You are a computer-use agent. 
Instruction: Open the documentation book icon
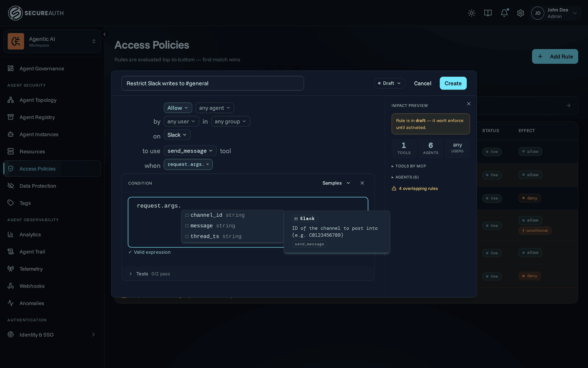[488, 13]
